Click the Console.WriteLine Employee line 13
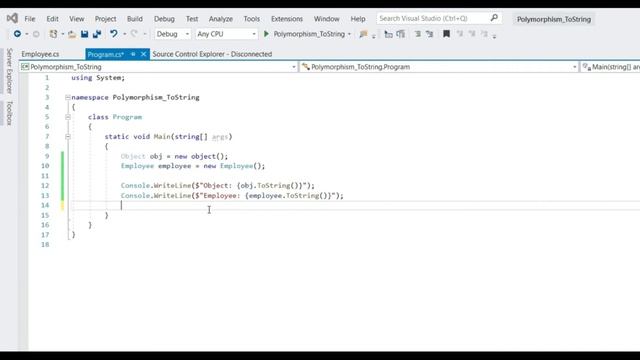640x360 pixels. 232,196
